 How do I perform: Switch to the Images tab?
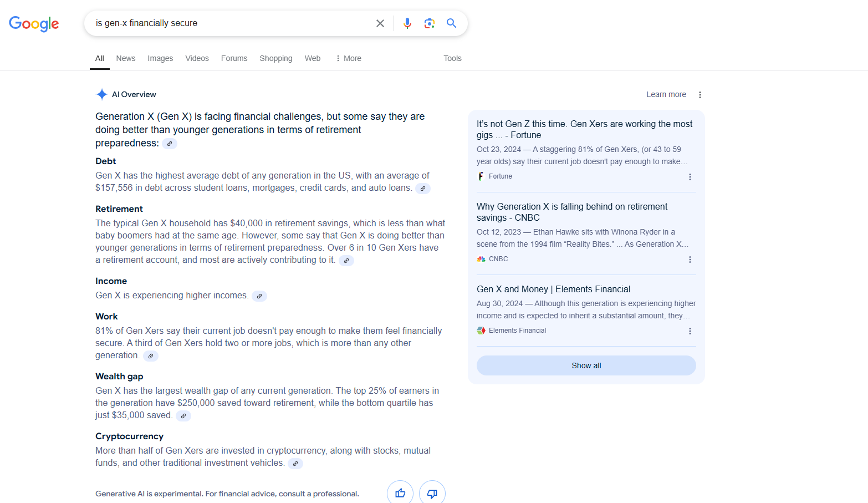tap(160, 58)
